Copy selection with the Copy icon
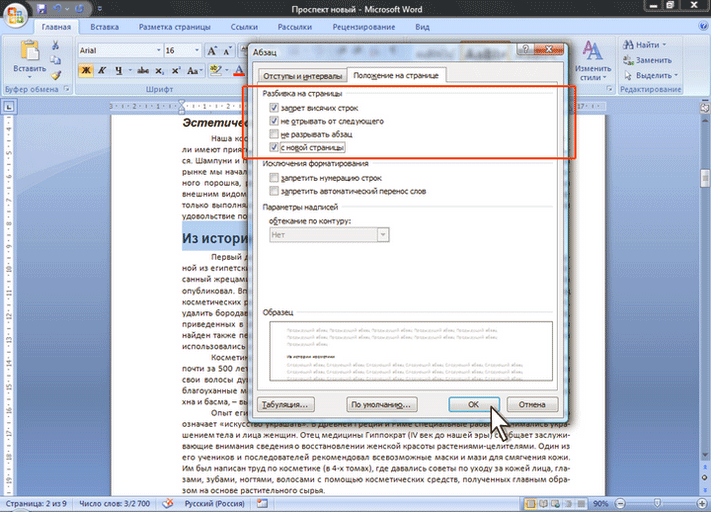Image resolution: width=711 pixels, height=512 pixels. 56,60
